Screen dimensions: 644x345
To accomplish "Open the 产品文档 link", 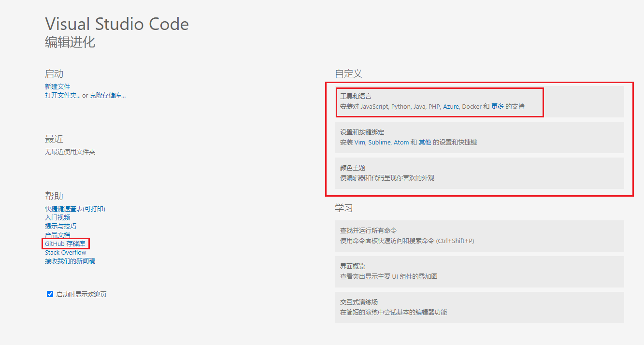I will [57, 235].
